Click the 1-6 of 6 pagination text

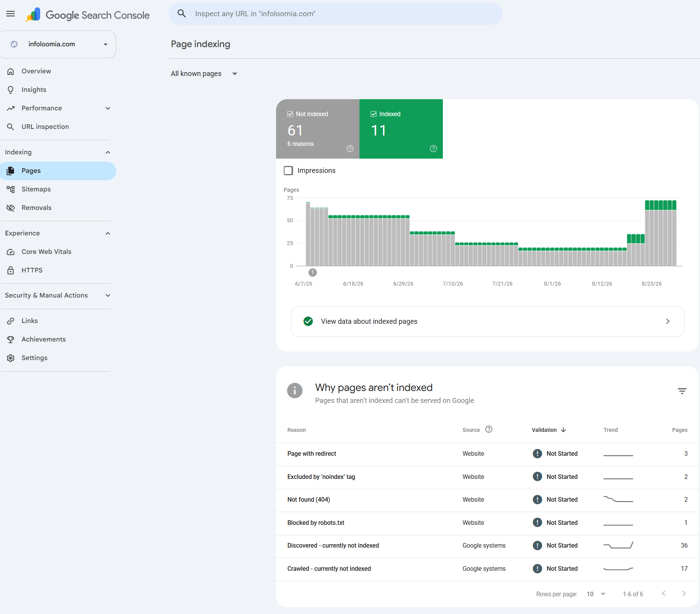click(633, 594)
